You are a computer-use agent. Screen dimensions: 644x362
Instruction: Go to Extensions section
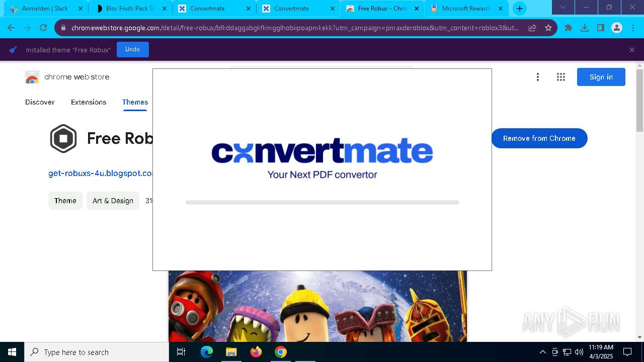tap(89, 102)
